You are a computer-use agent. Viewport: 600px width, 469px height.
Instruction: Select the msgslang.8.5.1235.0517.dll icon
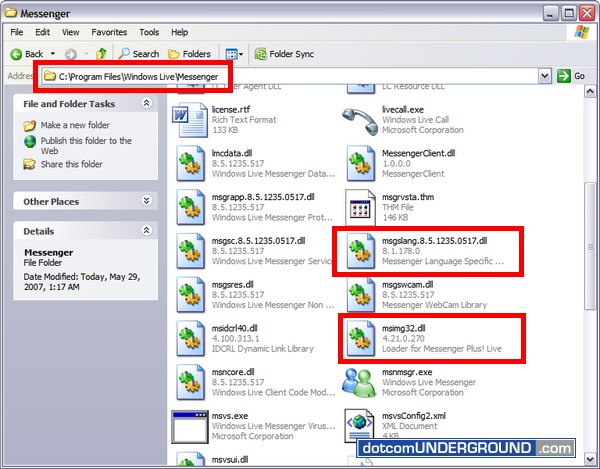pyautogui.click(x=360, y=251)
